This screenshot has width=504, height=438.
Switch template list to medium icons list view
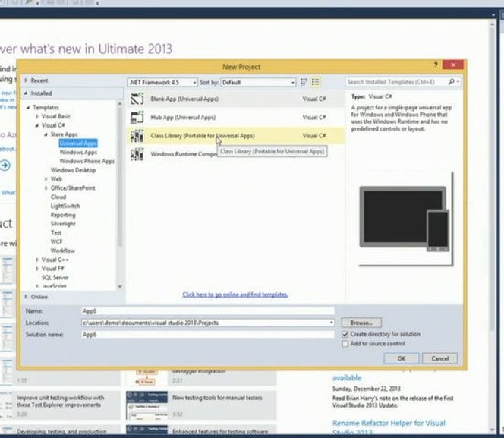[315, 82]
